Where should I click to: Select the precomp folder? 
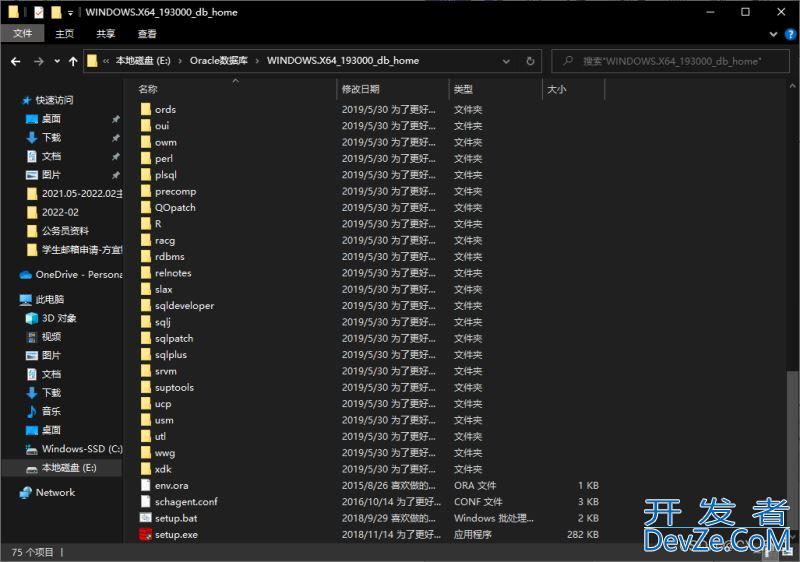point(175,191)
